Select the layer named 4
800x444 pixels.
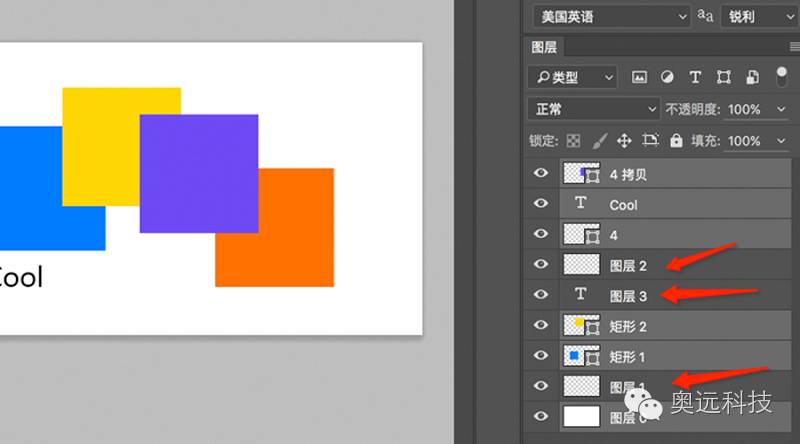[x=674, y=234]
